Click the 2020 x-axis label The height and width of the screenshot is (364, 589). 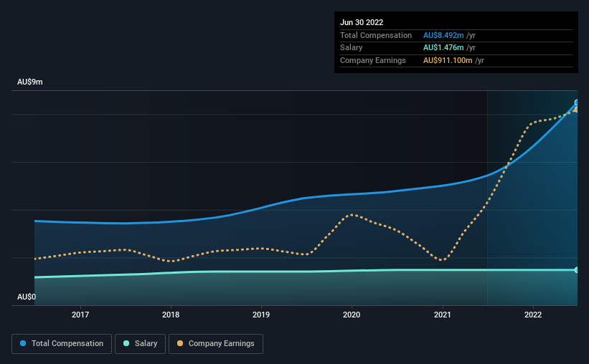(x=352, y=315)
